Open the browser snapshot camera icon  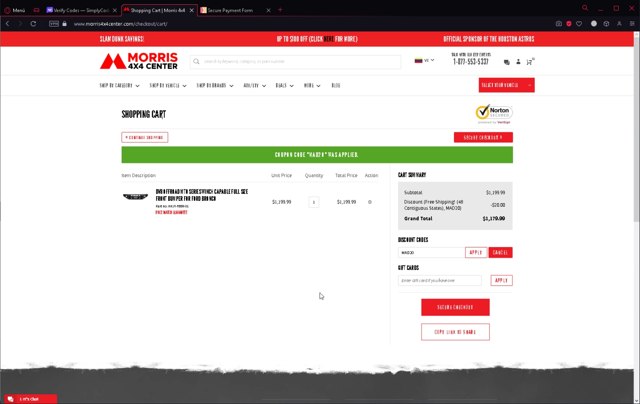pyautogui.click(x=559, y=24)
